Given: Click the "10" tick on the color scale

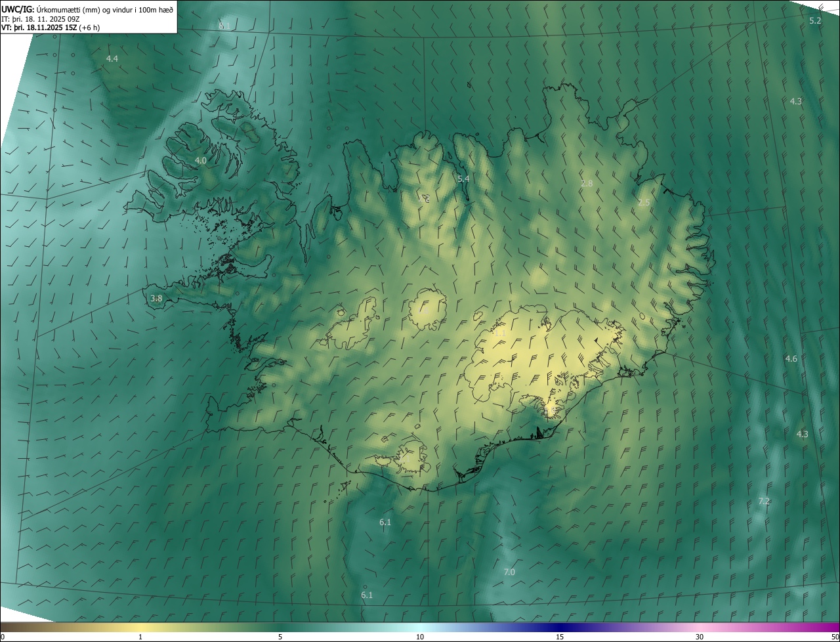Looking at the screenshot, I should pyautogui.click(x=420, y=637).
